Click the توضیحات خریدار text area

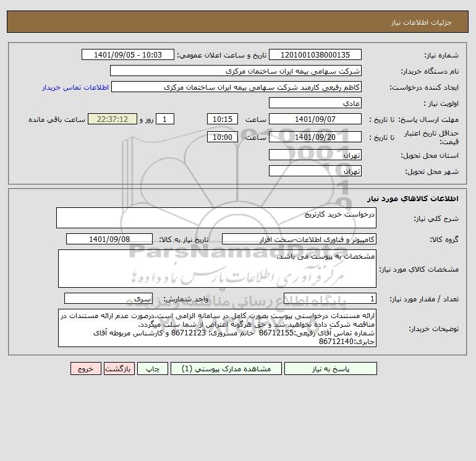pos(217,328)
